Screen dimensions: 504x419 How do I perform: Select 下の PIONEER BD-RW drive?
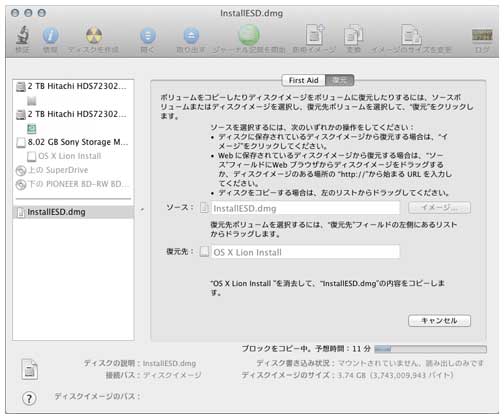(x=72, y=184)
